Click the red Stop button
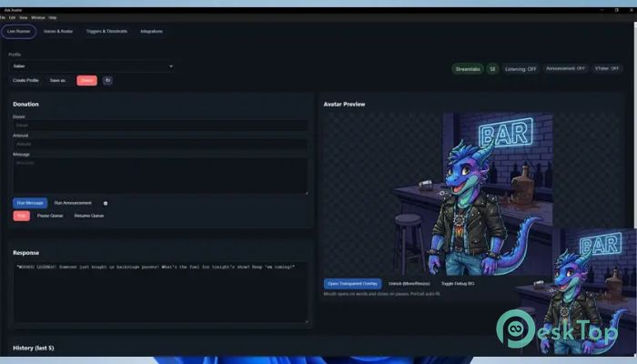637x364 pixels. point(22,216)
